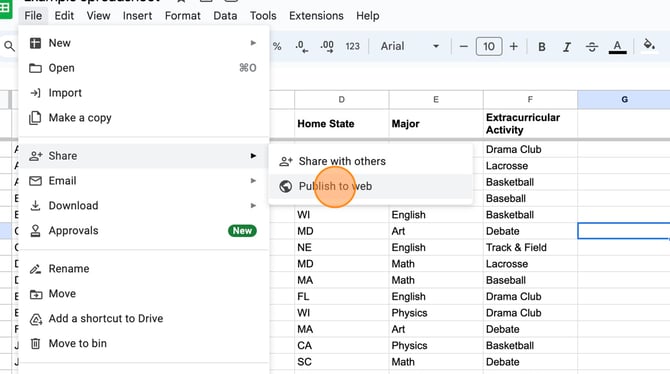Toggle italic formatting

tap(567, 47)
